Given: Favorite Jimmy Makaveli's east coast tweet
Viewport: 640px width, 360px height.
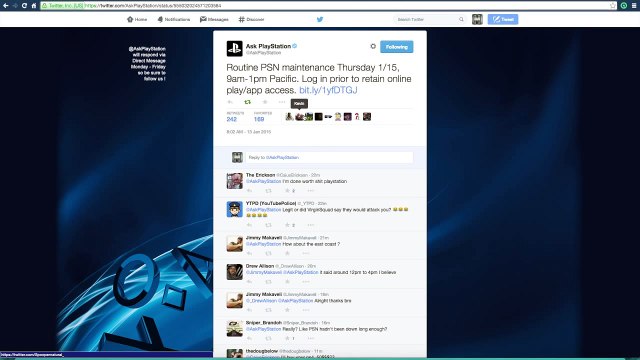Looking at the screenshot, I should (287, 253).
